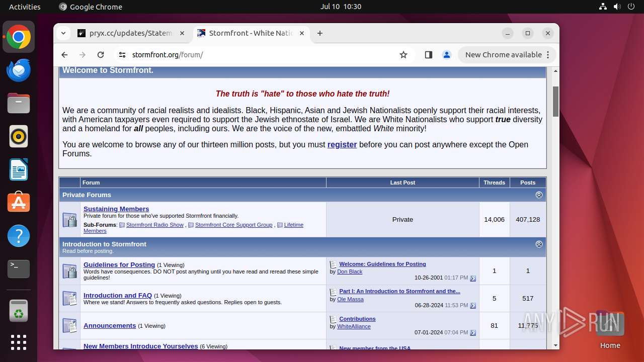The height and width of the screenshot is (362, 644).
Task: Open a new tab with the plus button
Action: [x=320, y=33]
